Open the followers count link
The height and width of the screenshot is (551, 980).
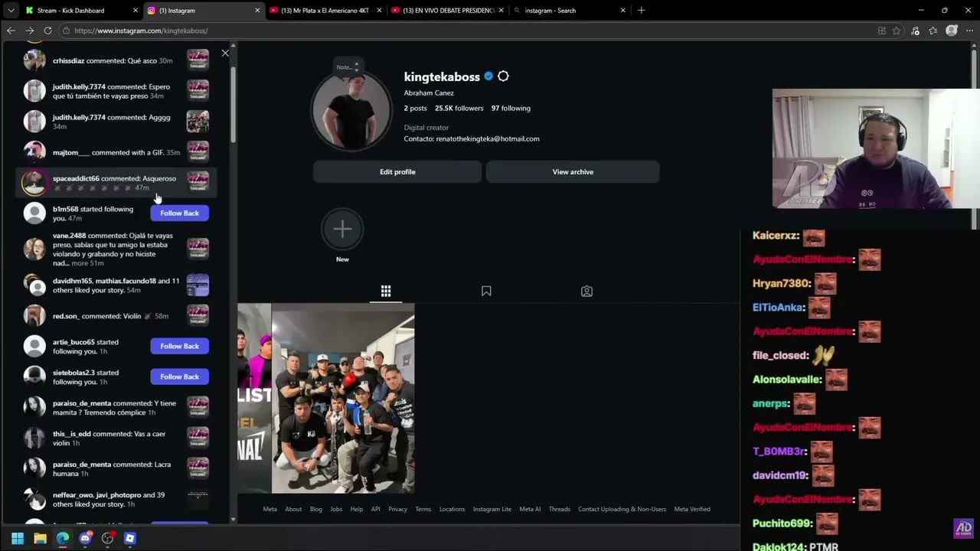459,108
